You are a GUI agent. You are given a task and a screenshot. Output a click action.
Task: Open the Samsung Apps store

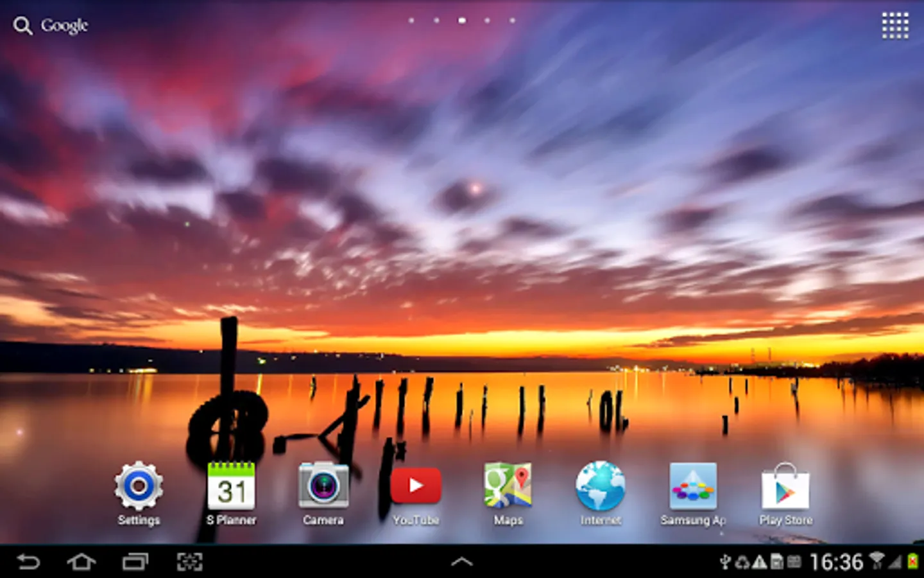coord(693,493)
